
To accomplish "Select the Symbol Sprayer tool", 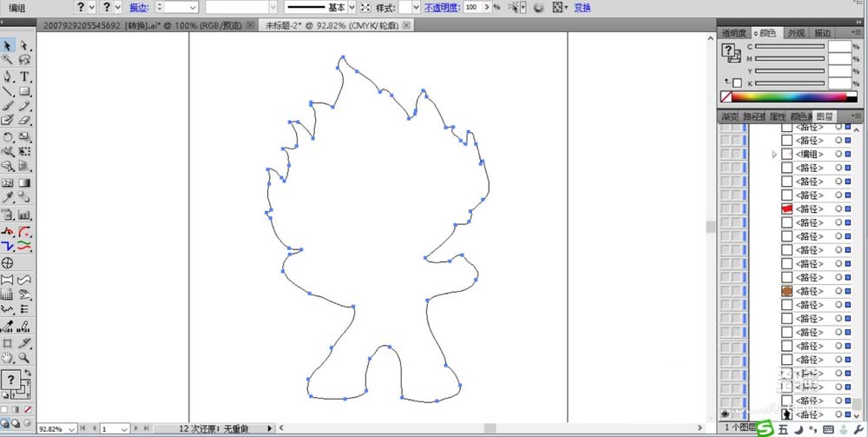I will point(8,215).
